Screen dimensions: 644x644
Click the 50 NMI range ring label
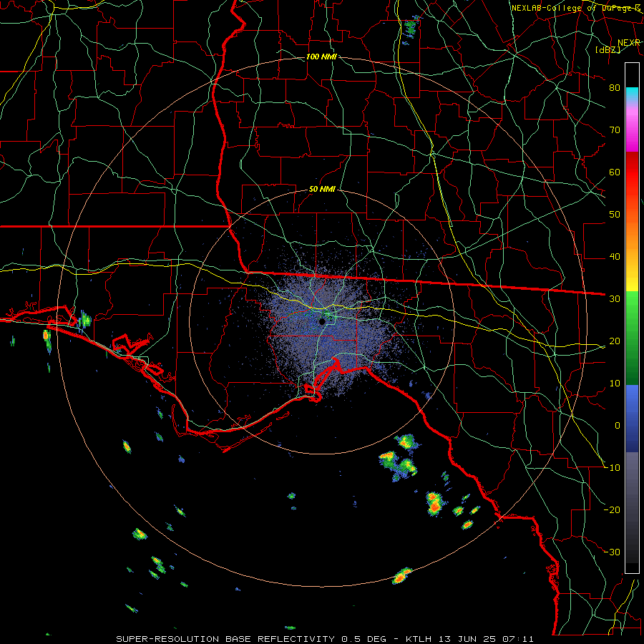[322, 190]
